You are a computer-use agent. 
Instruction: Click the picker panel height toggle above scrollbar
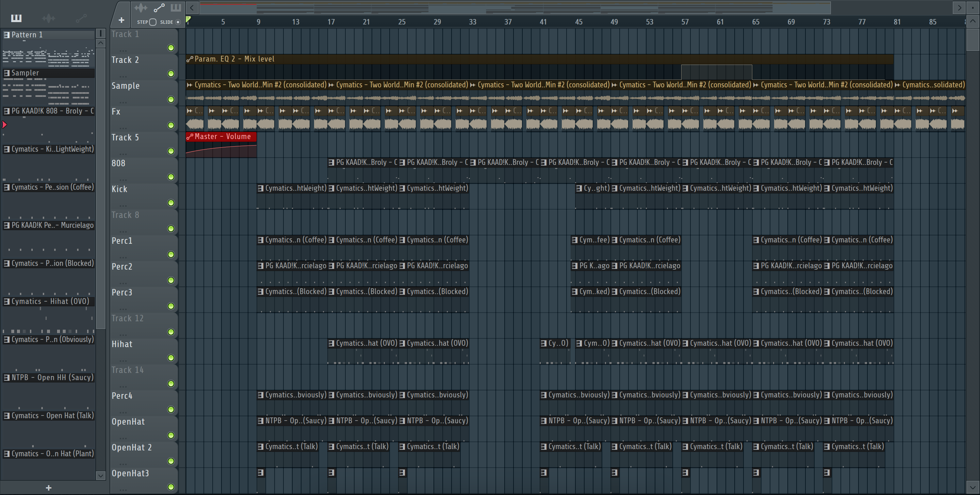tap(100, 33)
